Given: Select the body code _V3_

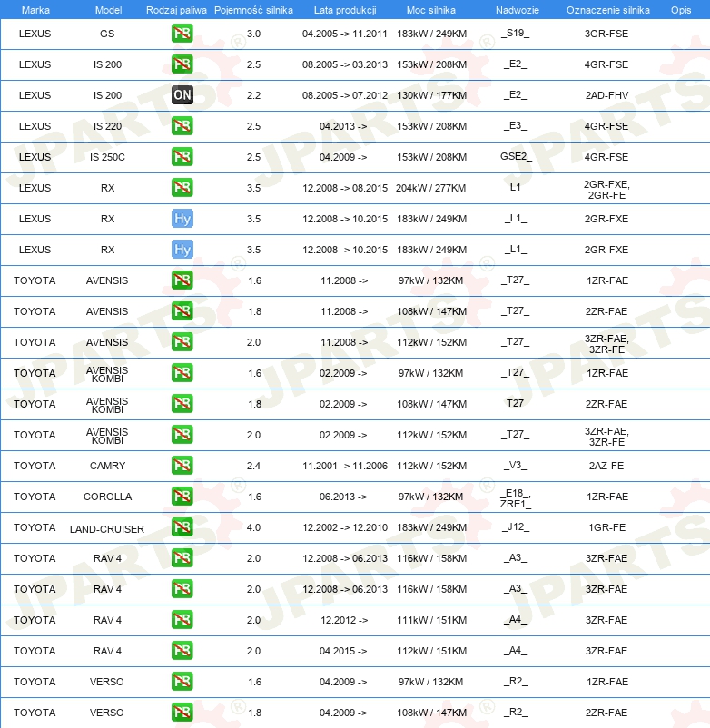Looking at the screenshot, I should coord(516,466).
